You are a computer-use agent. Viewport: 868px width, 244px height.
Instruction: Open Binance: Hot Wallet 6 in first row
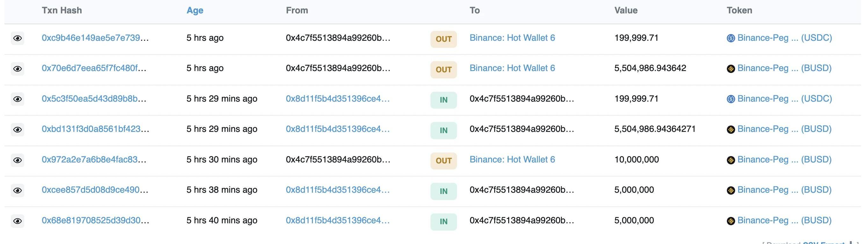pyautogui.click(x=512, y=38)
